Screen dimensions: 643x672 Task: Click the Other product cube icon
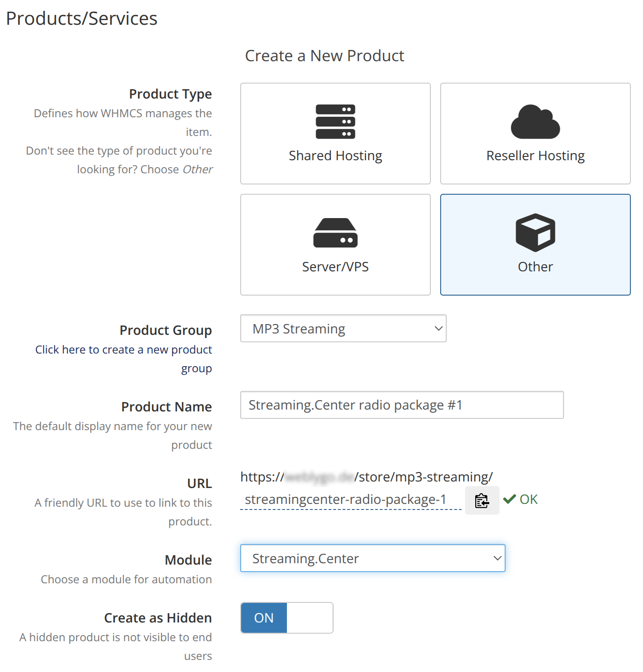tap(535, 233)
